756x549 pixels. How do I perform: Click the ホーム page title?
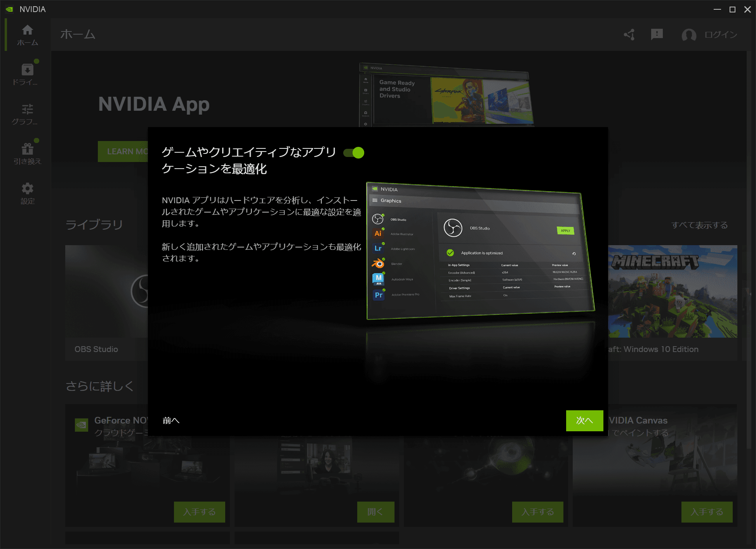(x=78, y=34)
